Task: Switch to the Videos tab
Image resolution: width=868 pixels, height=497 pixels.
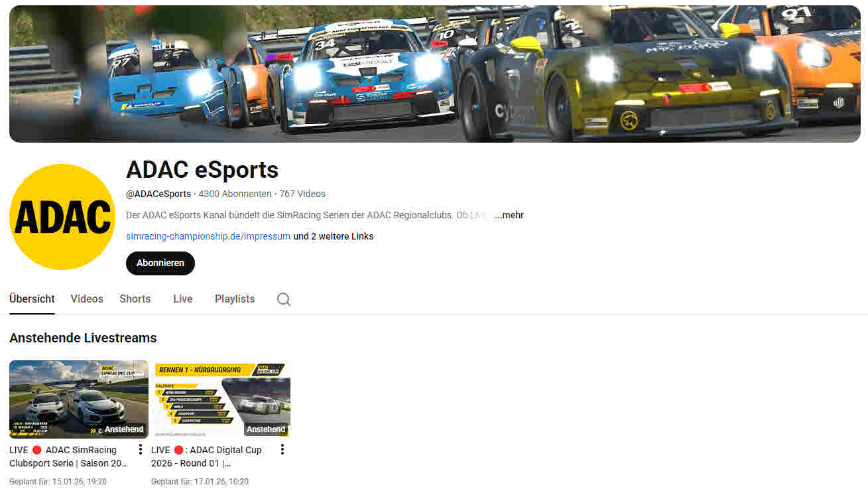Action: tap(87, 299)
